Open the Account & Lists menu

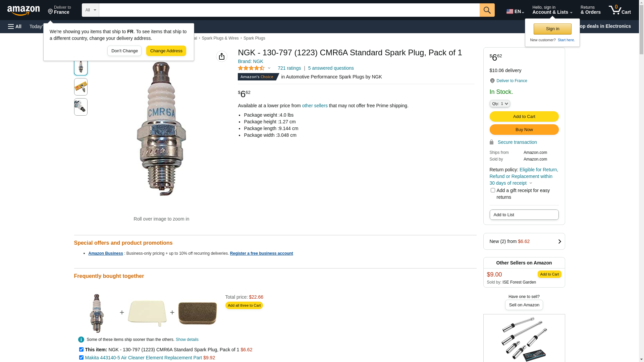click(552, 10)
